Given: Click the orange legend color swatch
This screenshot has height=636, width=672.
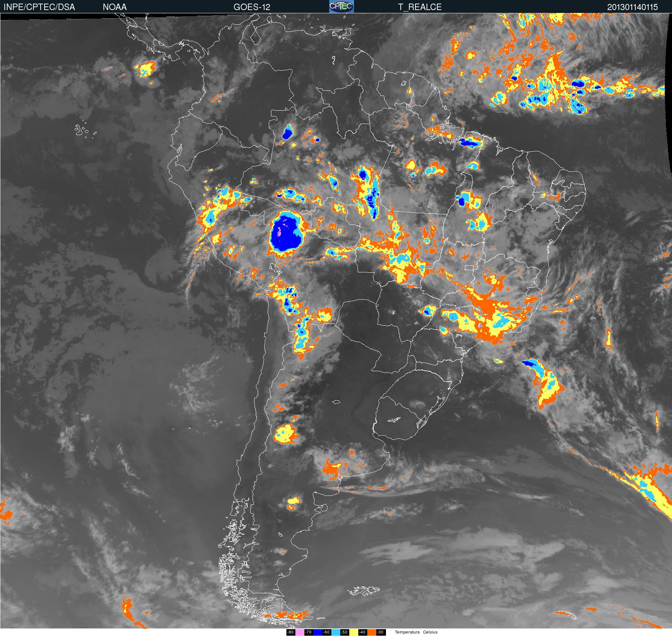Looking at the screenshot, I should (x=372, y=632).
